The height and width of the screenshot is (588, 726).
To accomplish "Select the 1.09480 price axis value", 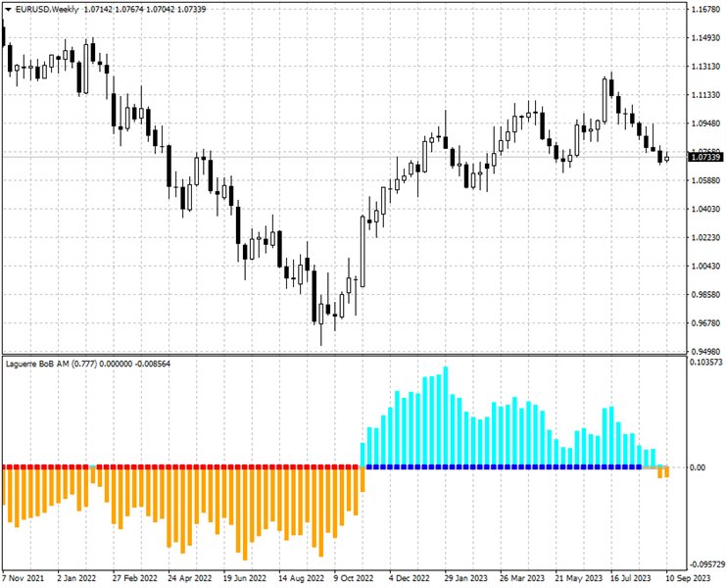I will (x=706, y=123).
